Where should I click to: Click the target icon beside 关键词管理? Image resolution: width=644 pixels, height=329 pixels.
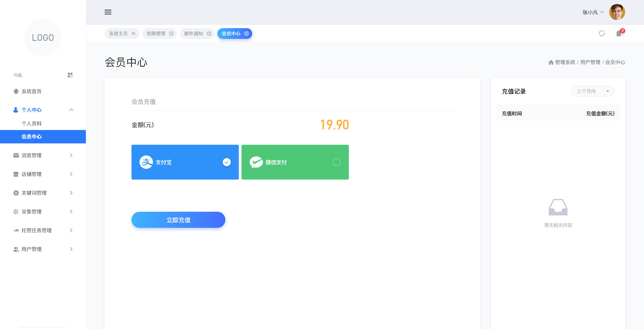(x=16, y=193)
